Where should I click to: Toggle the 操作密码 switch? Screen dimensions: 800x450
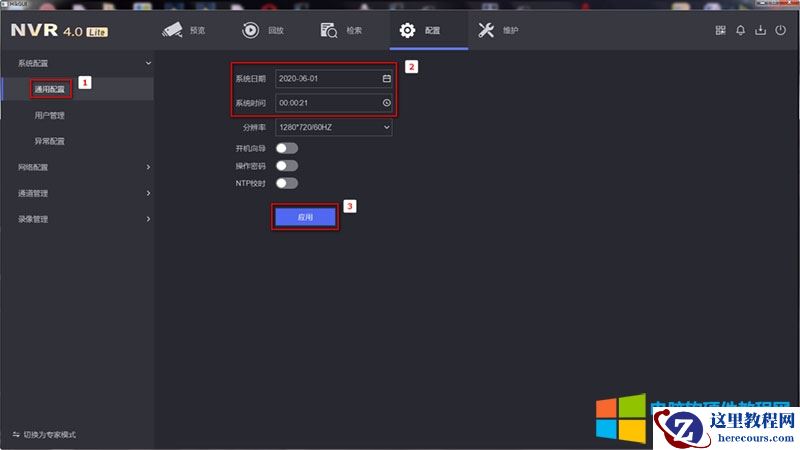point(287,166)
